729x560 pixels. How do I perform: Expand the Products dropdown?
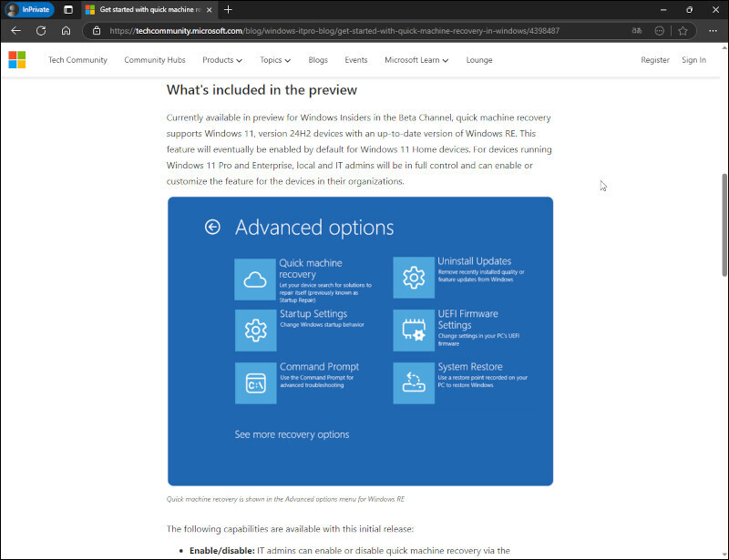pos(222,60)
